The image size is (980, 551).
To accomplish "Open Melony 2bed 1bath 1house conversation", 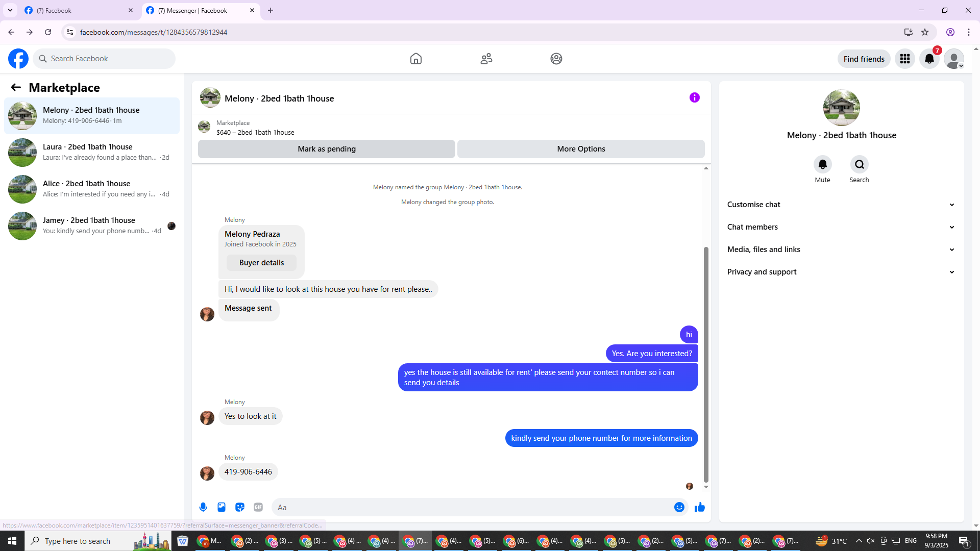I will (x=92, y=116).
